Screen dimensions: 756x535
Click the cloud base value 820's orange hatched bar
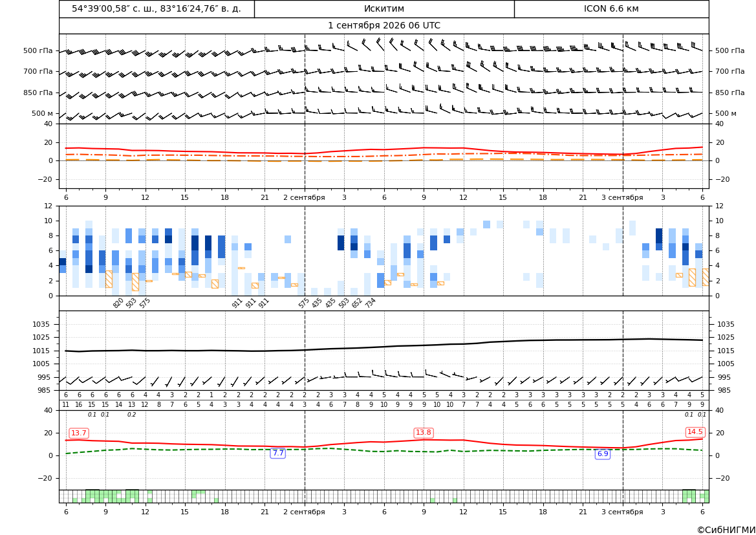point(109,279)
